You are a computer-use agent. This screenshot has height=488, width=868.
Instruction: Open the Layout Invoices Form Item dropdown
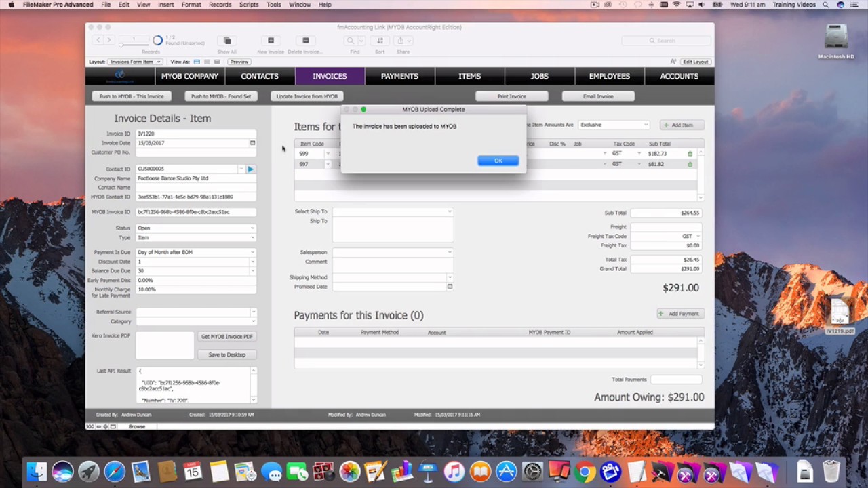click(x=135, y=62)
